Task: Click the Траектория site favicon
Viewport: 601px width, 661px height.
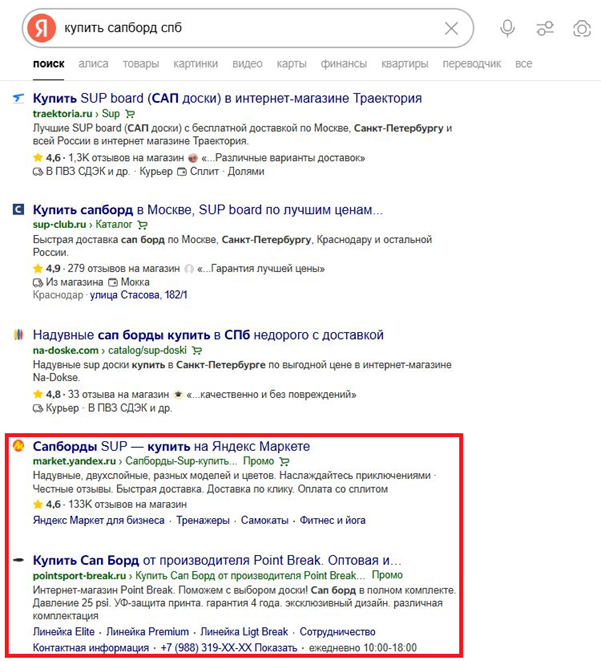Action: point(18,99)
